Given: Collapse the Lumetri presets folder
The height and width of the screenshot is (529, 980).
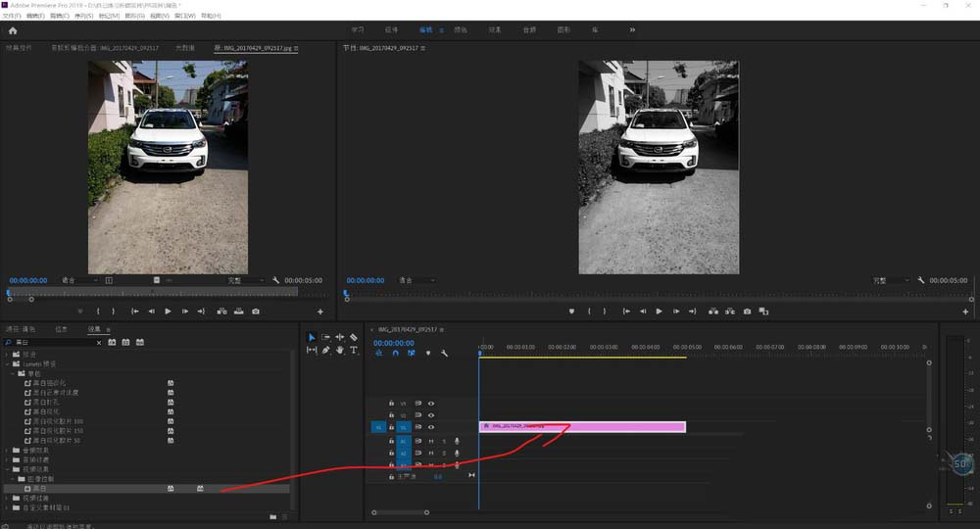Looking at the screenshot, I should 8,363.
